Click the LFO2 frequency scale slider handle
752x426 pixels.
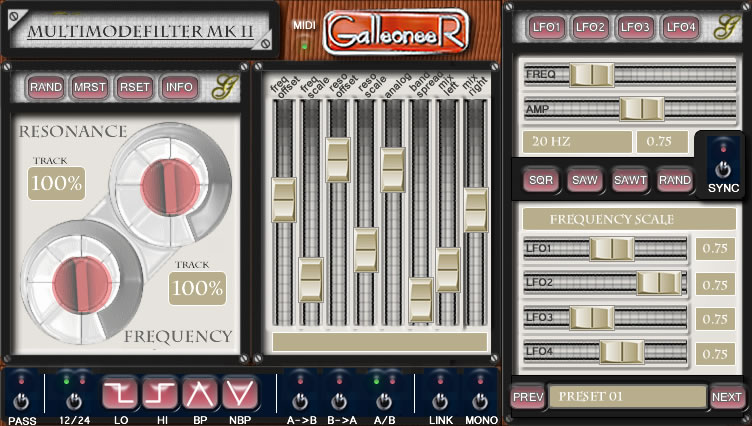pos(659,283)
